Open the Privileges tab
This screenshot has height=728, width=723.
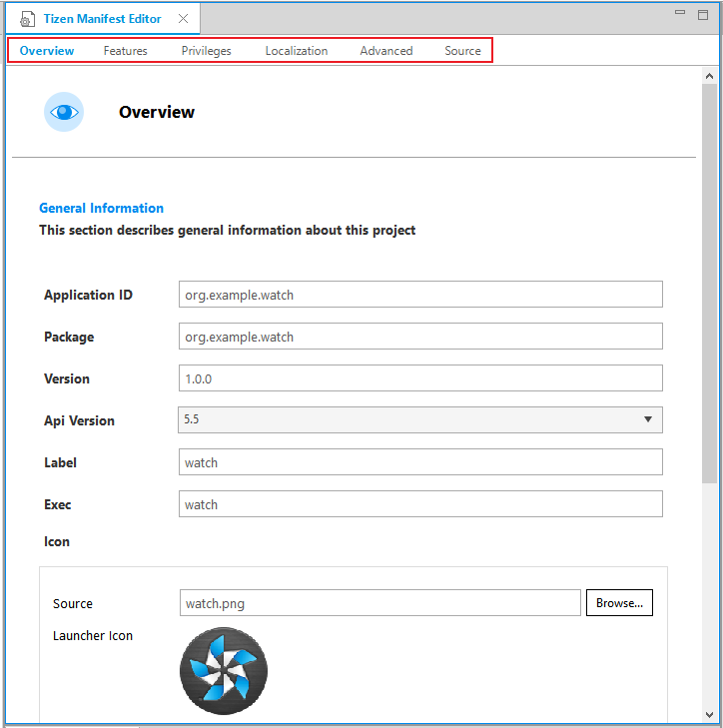point(207,51)
